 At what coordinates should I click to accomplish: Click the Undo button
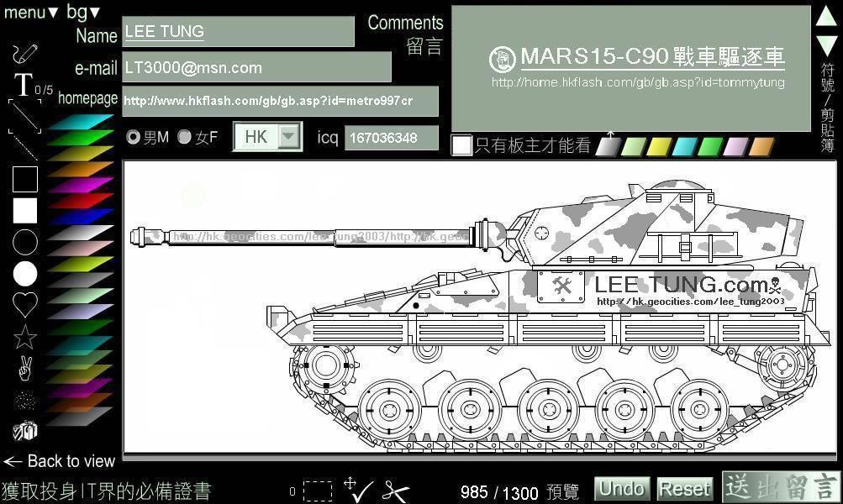622,488
